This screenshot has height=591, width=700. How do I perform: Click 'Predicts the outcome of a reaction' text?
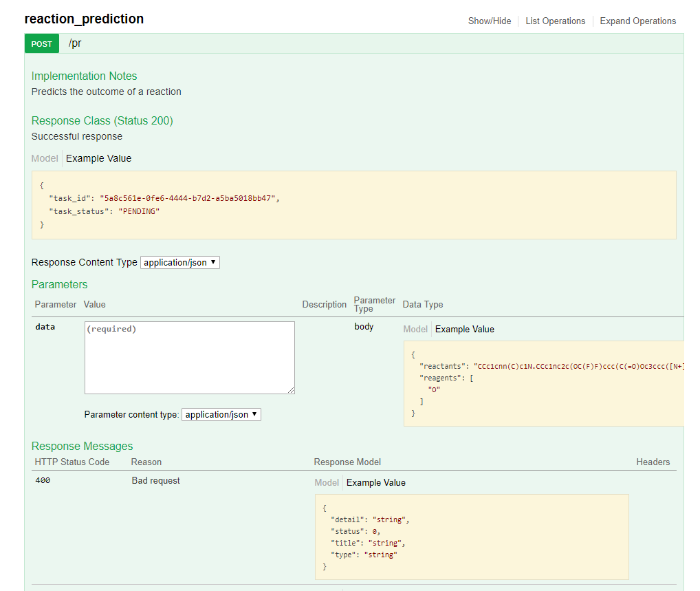coord(107,92)
